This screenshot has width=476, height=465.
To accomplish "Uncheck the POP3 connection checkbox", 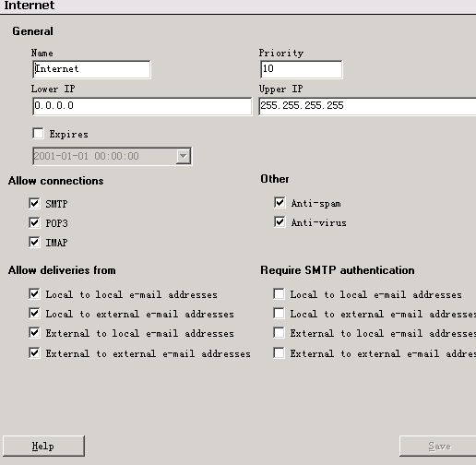I will tap(34, 222).
